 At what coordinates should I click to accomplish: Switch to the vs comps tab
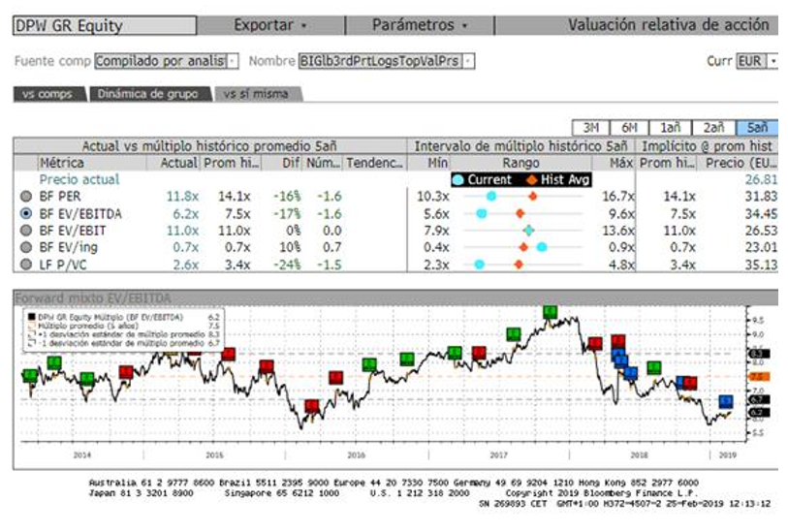tap(47, 94)
